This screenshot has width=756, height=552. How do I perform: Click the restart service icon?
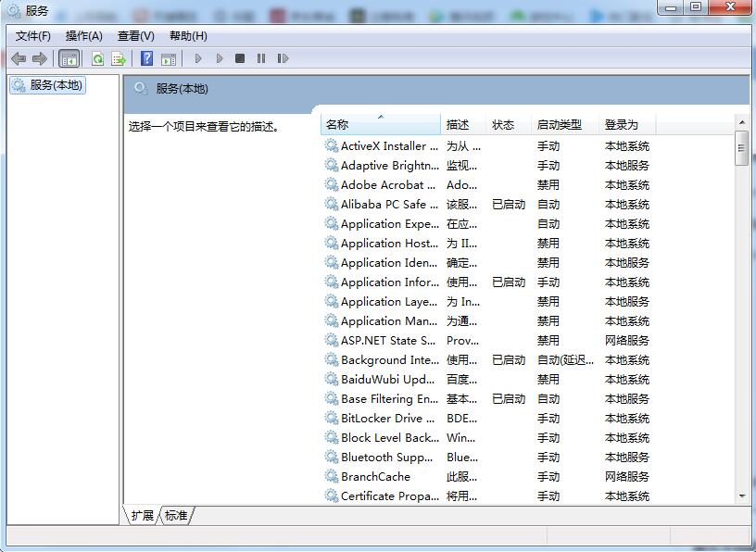[282, 57]
